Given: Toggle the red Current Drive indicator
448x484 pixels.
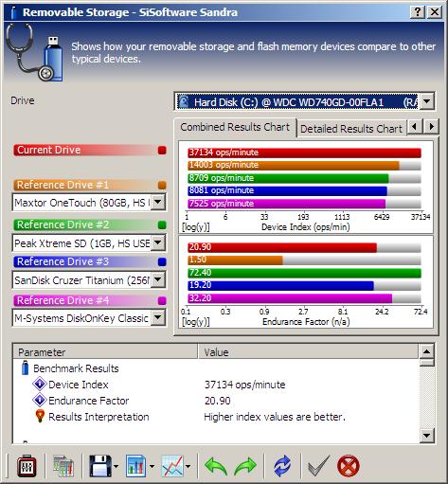Looking at the screenshot, I should (x=162, y=151).
